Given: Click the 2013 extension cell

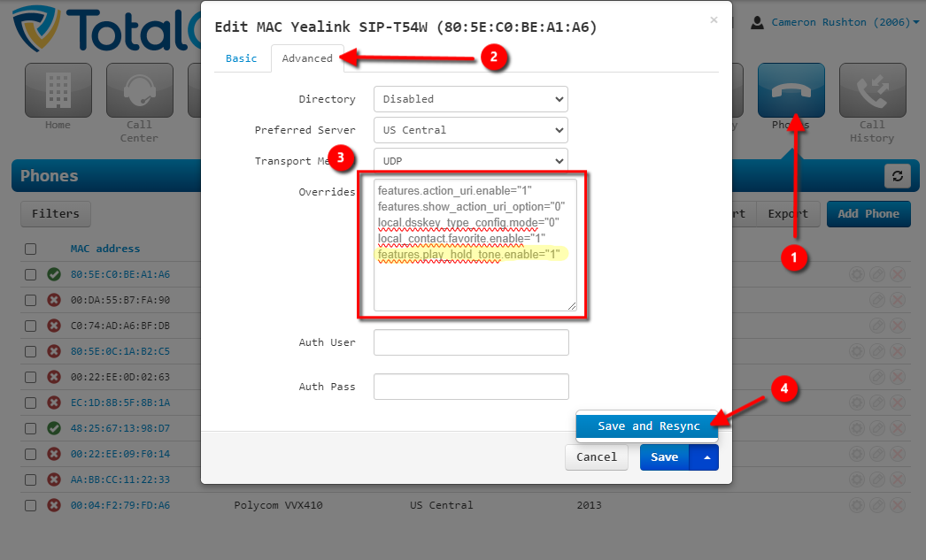Looking at the screenshot, I should [x=589, y=506].
